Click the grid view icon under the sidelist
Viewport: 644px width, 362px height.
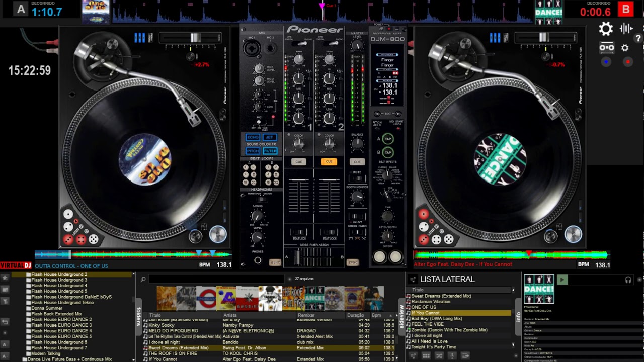coord(426,355)
